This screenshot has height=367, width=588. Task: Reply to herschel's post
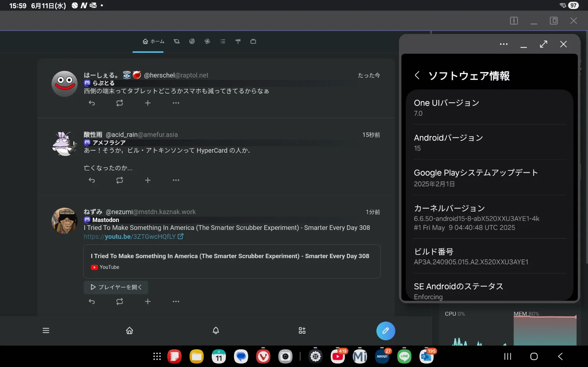(x=92, y=103)
